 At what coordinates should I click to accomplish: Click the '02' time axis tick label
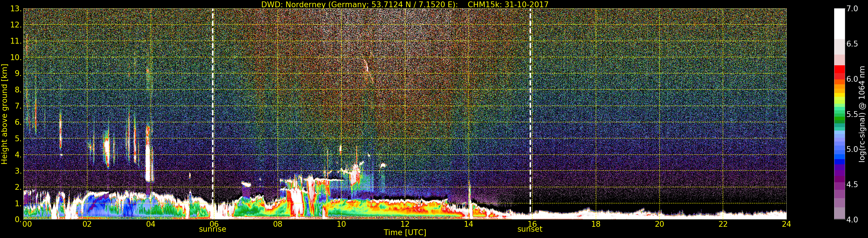click(x=87, y=224)
